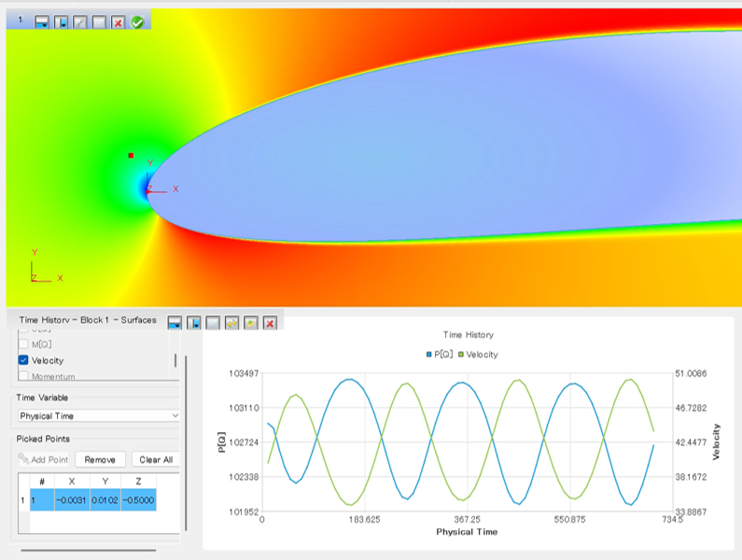Screen dimensions: 742x560
Task: Click the export data icon with green arrow
Action: coord(251,323)
